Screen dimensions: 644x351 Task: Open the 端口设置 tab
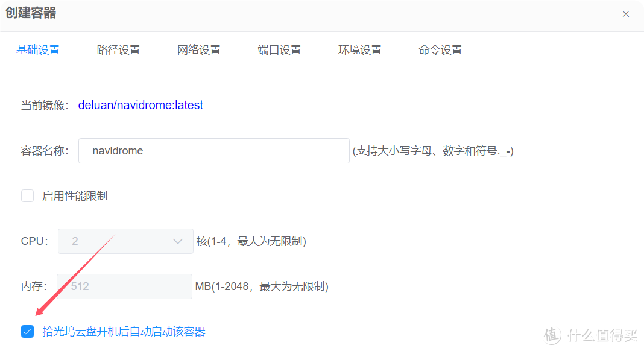pos(279,50)
